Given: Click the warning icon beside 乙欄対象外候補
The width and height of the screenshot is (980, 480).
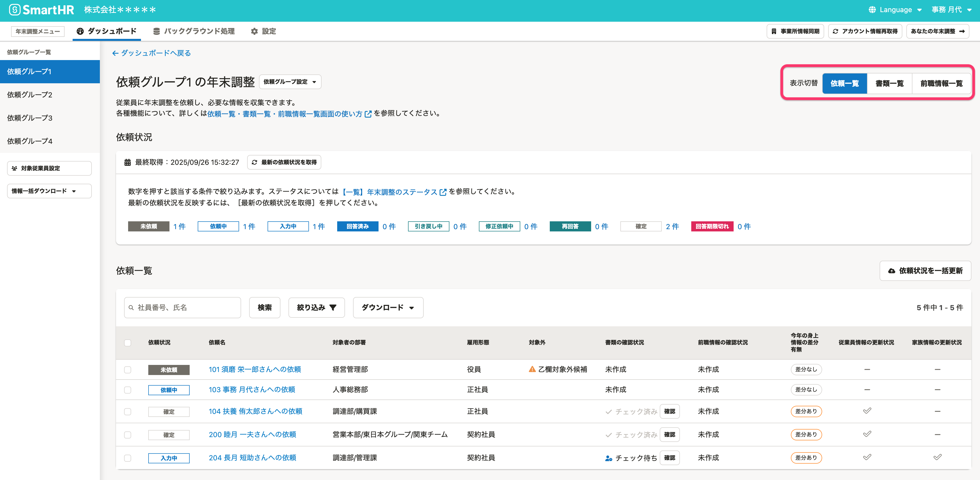Looking at the screenshot, I should (532, 369).
